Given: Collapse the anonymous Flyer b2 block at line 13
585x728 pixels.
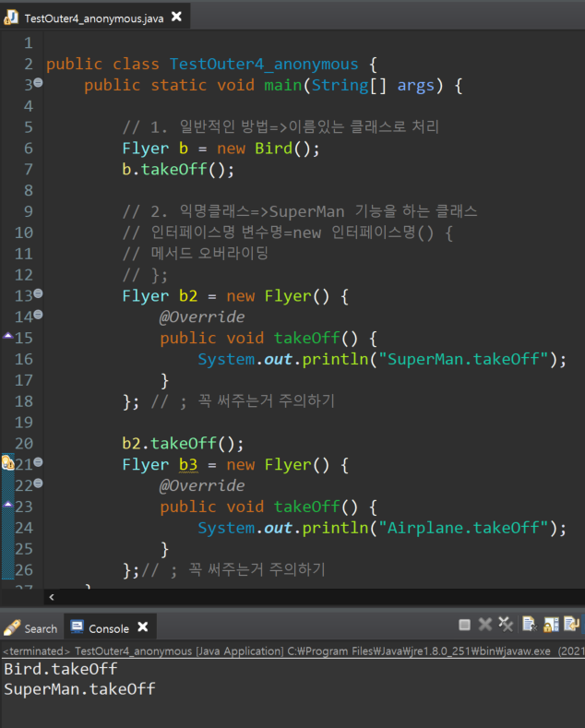Looking at the screenshot, I should click(38, 293).
